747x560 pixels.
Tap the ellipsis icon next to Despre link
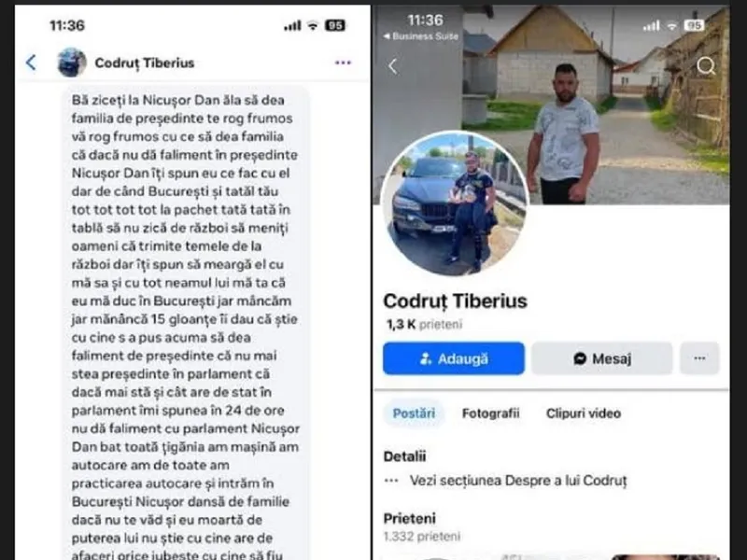[x=391, y=481]
